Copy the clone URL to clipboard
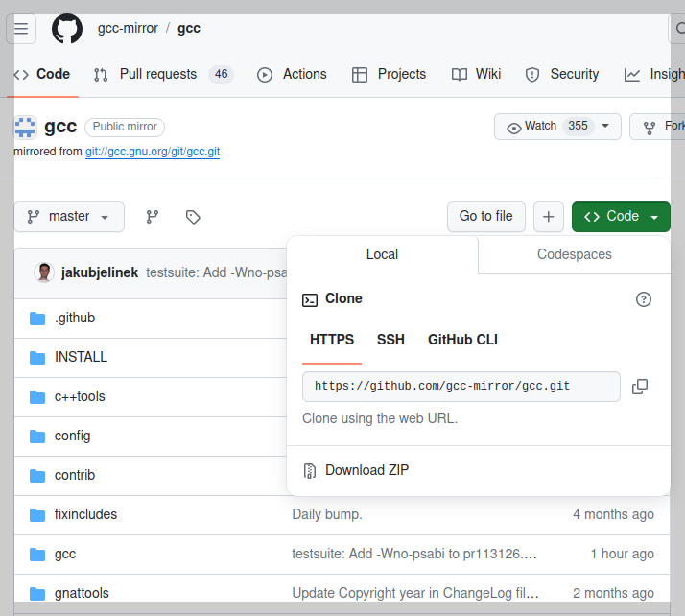 point(640,387)
